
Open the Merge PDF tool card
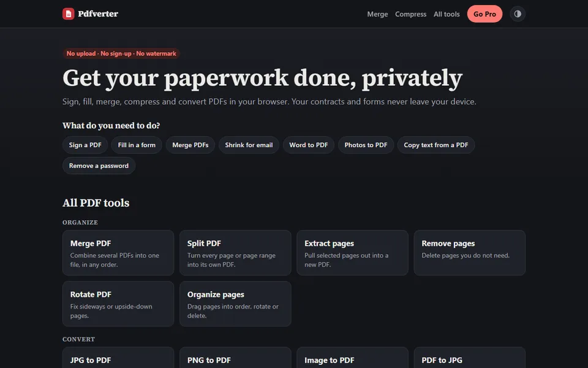(x=118, y=253)
